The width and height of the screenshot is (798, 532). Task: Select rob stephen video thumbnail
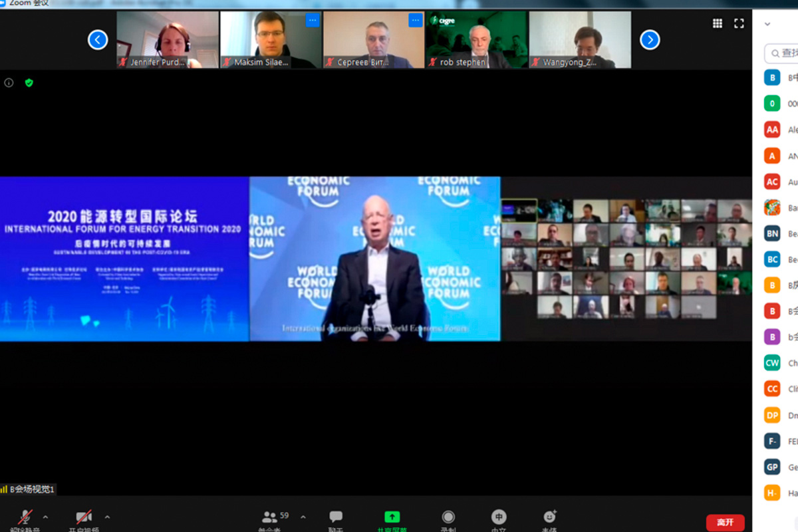click(477, 40)
